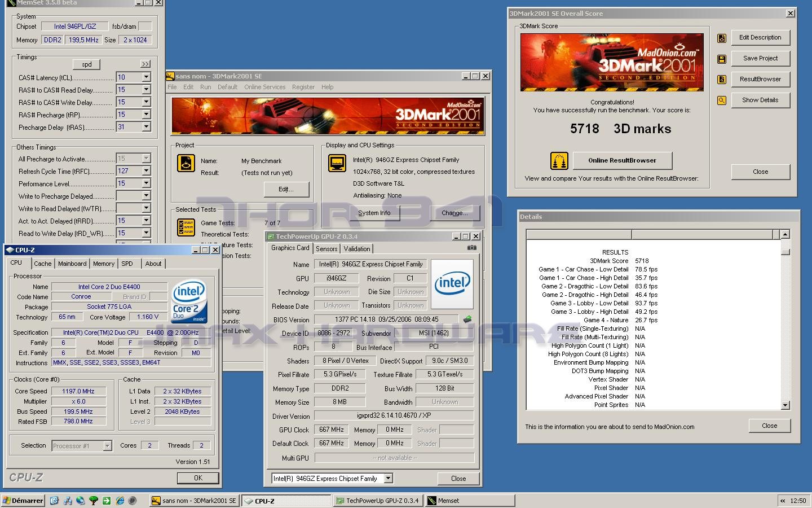
Task: Click the Display and CPU Settings monitor icon
Action: (337, 163)
